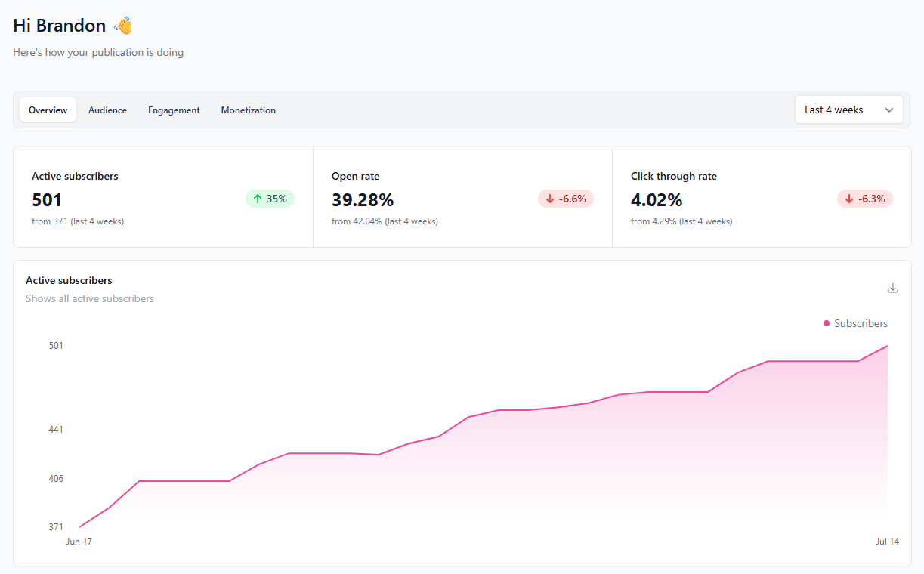
Task: Click the 501 active subscribers value
Action: (x=47, y=200)
